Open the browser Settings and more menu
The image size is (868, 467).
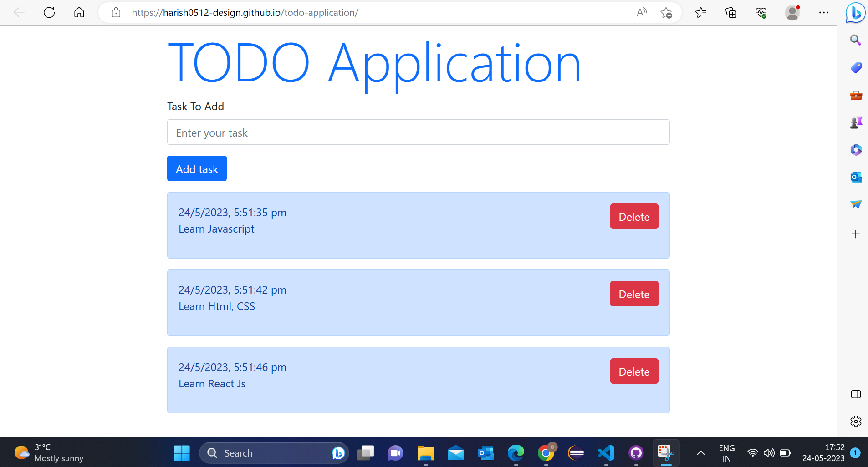(823, 13)
